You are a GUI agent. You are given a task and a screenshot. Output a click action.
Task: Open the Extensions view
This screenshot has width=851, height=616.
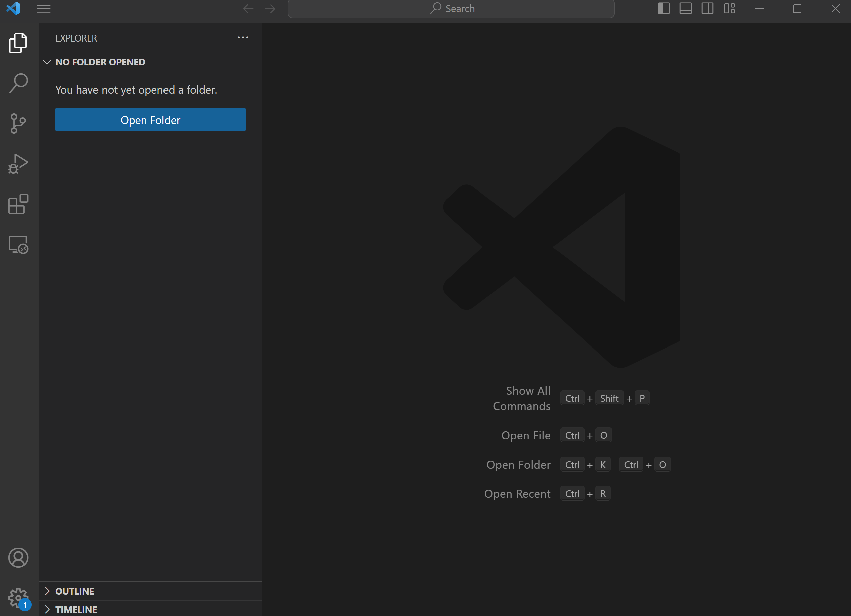[18, 204]
